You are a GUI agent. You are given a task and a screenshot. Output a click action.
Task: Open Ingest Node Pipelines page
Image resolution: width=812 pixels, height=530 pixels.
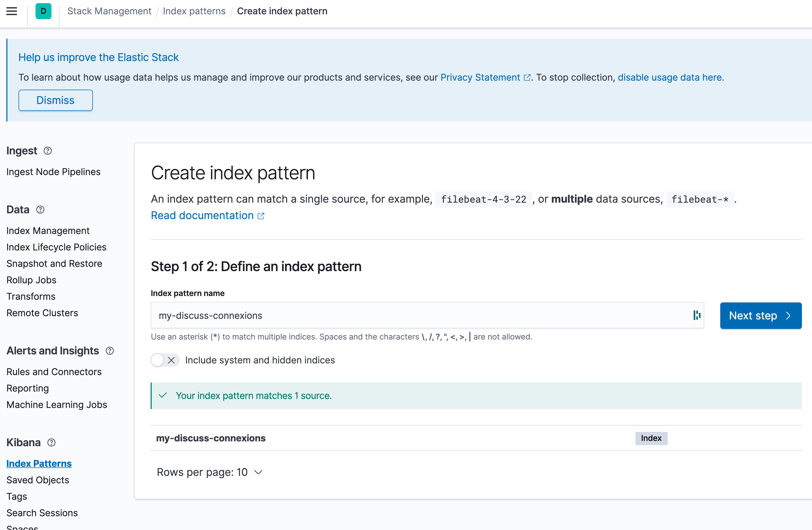(x=53, y=172)
